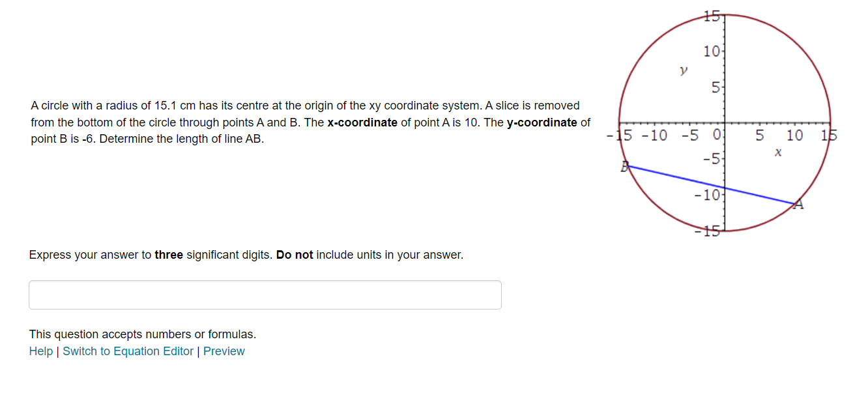The image size is (868, 406).
Task: Click the accepts numbers or formulas note
Action: point(142,334)
